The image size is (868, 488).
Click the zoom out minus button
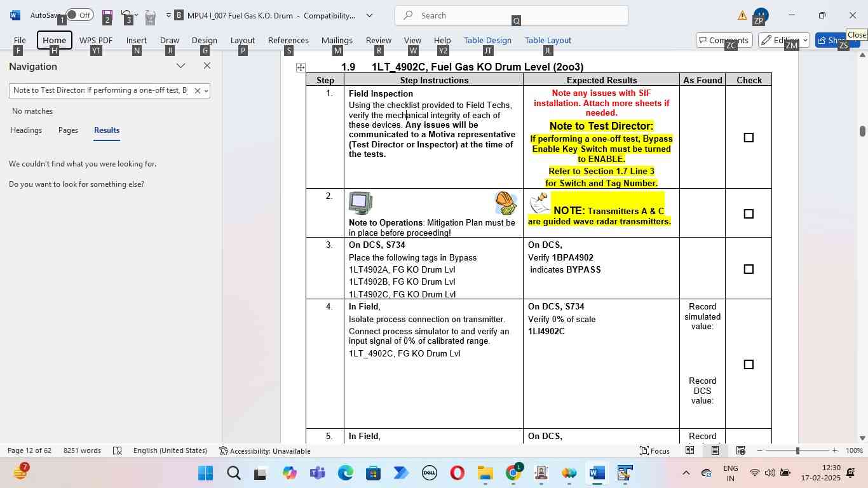point(759,451)
